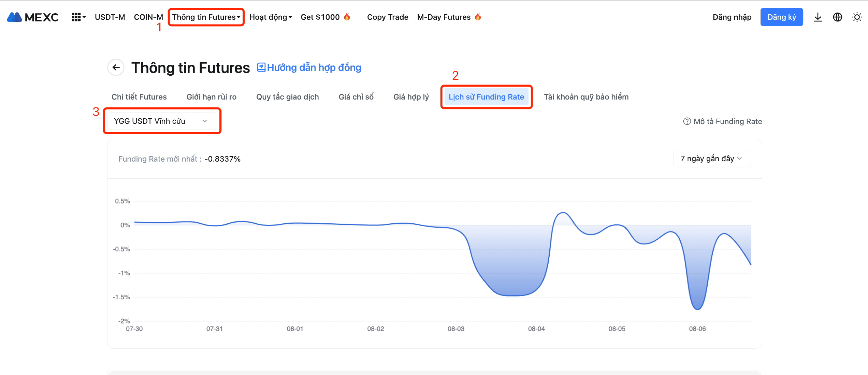868x375 pixels.
Task: Switch to Chi tiết Futures tab
Action: point(139,97)
